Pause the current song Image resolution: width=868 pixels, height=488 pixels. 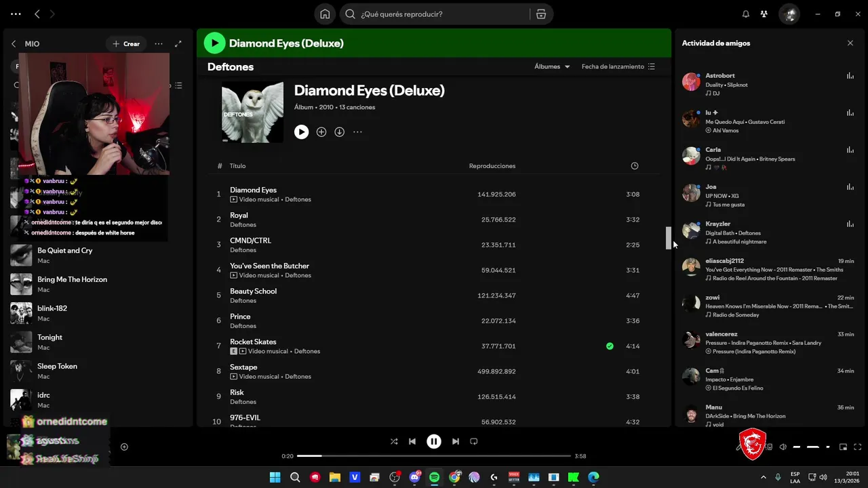click(434, 441)
